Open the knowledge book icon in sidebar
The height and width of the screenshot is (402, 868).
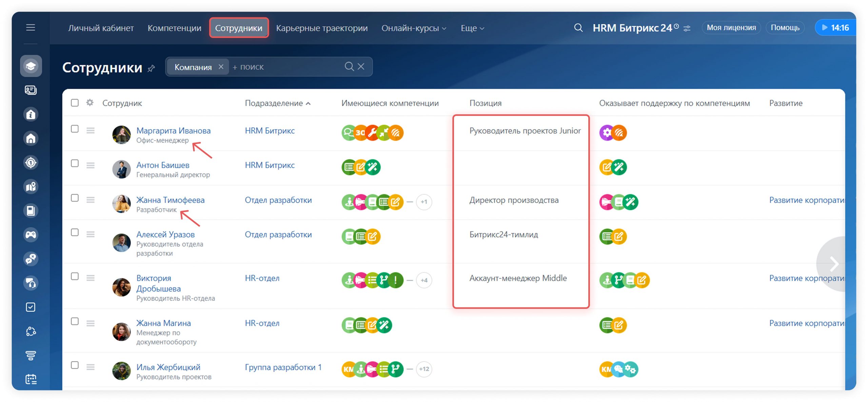[x=31, y=210]
